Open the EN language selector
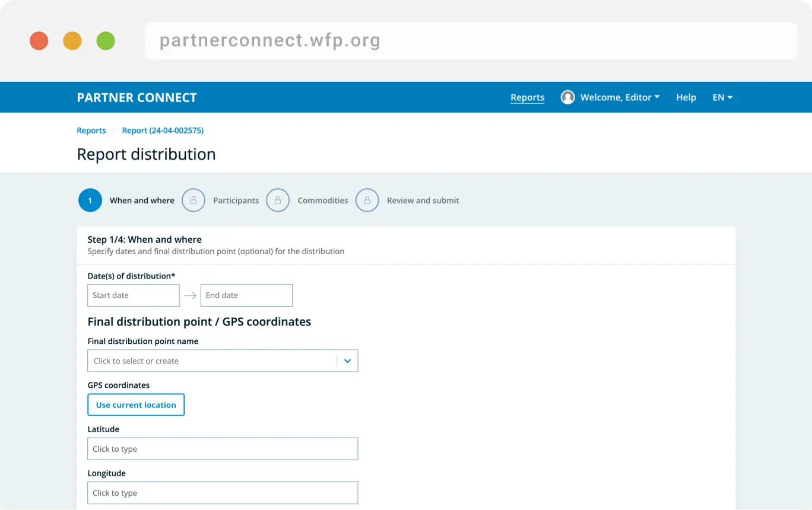 pos(722,97)
